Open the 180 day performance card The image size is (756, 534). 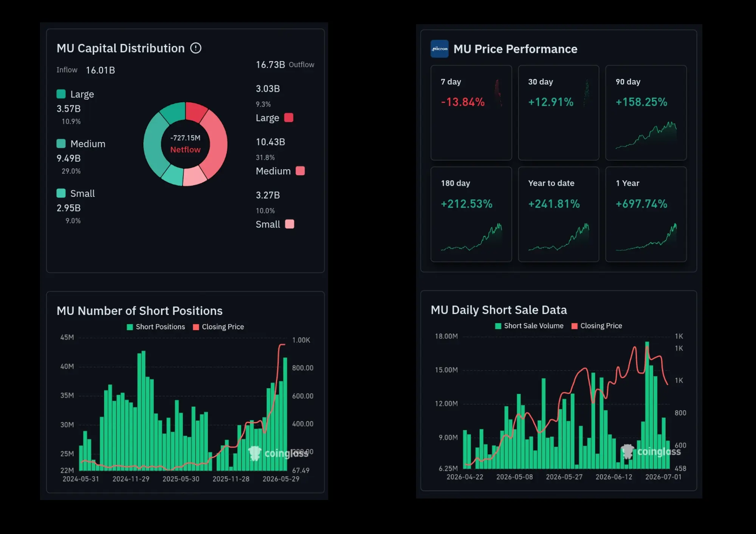click(471, 214)
